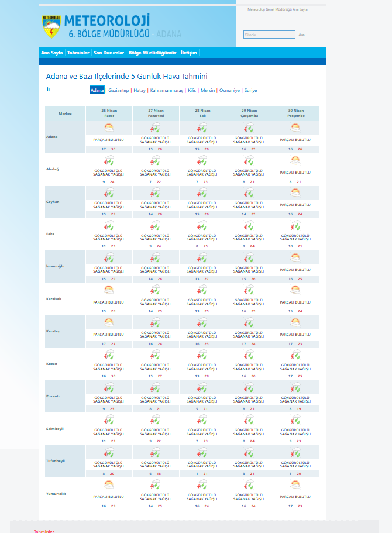The image size is (392, 533).
Task: Click Ceyhan's partly cloudy icon for 30 Nisan
Action: 295,192
